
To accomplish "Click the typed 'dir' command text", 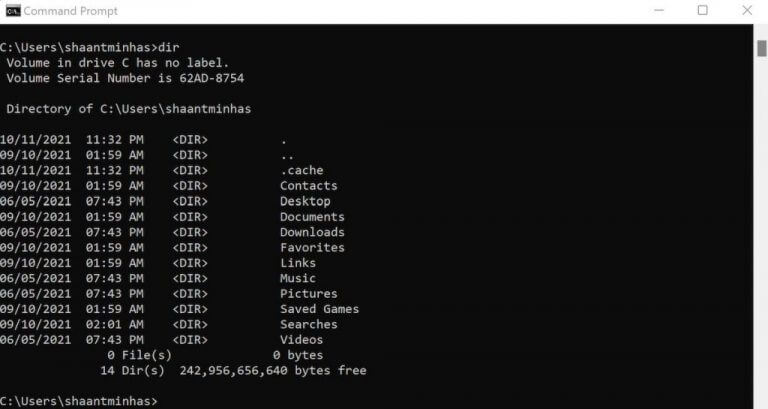I will pyautogui.click(x=168, y=48).
